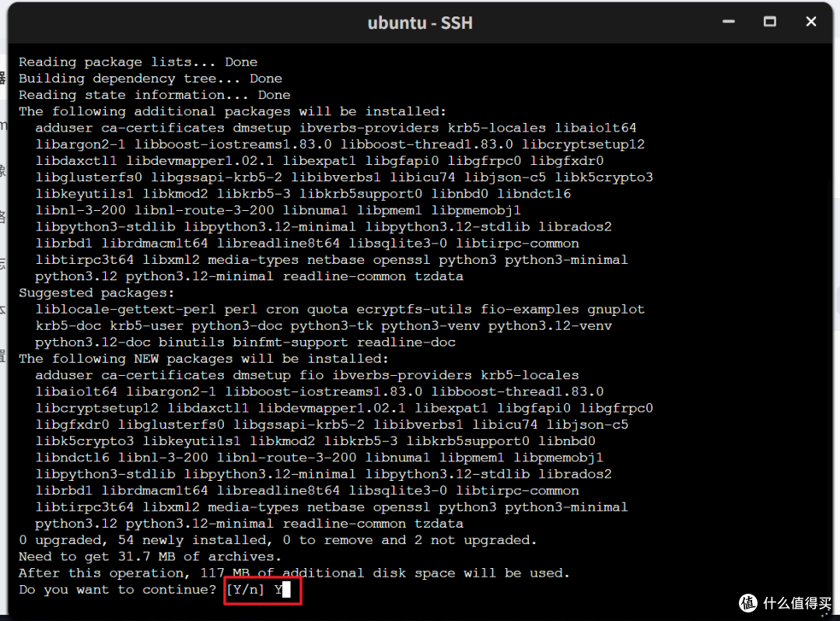This screenshot has width=840, height=621.
Task: Click 'fio' in NEW packages list
Action: point(311,376)
